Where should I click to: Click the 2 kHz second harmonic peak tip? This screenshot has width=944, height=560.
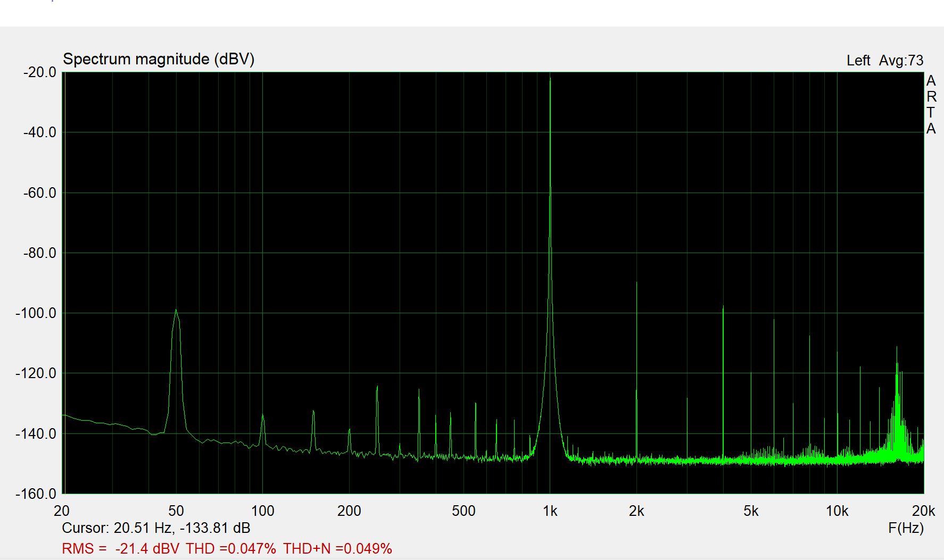[x=636, y=283]
